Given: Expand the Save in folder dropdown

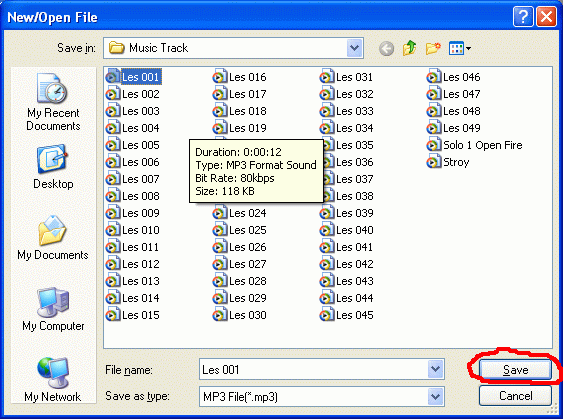Looking at the screenshot, I should 354,48.
